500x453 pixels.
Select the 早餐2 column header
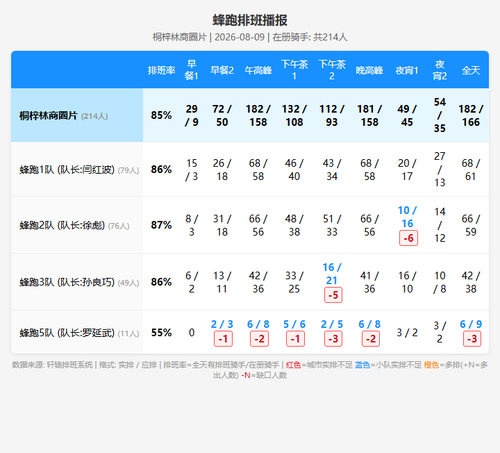pos(222,70)
